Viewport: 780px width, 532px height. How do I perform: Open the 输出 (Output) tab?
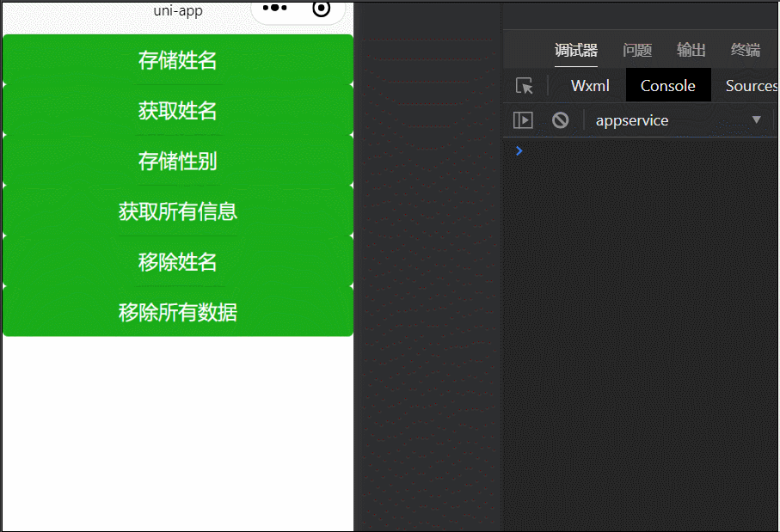(691, 50)
